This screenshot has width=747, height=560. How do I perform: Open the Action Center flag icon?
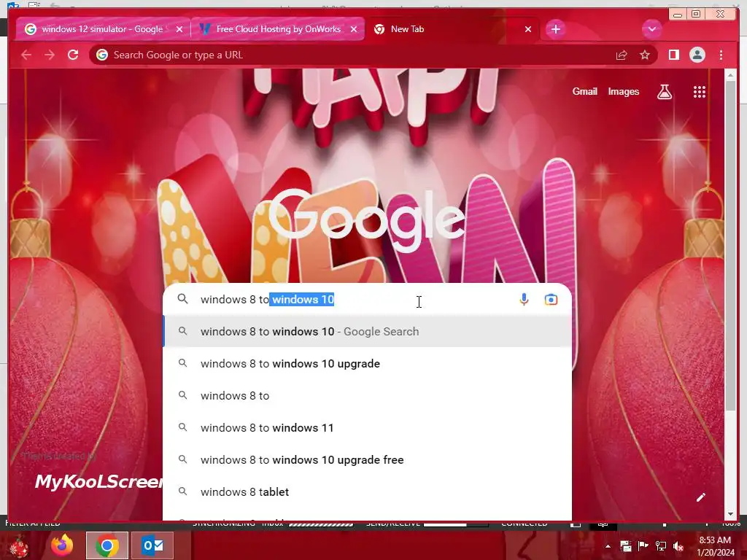(x=643, y=546)
